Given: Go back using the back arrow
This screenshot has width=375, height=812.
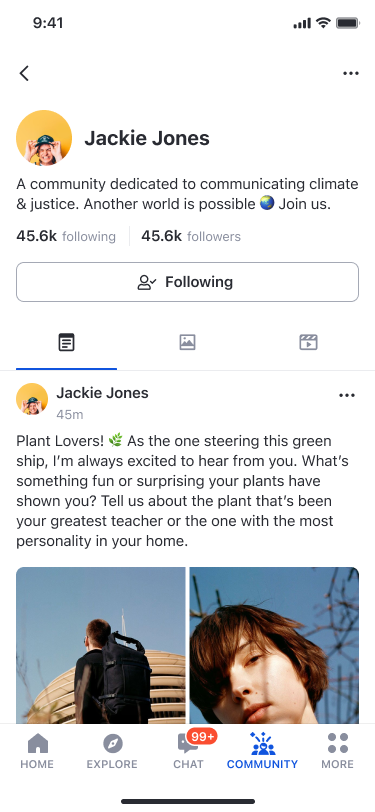Looking at the screenshot, I should [x=24, y=73].
